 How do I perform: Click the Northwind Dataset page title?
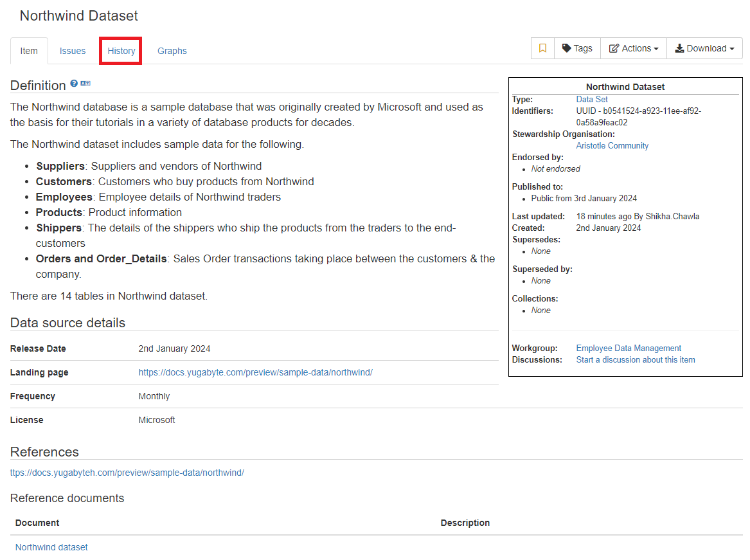pos(78,16)
